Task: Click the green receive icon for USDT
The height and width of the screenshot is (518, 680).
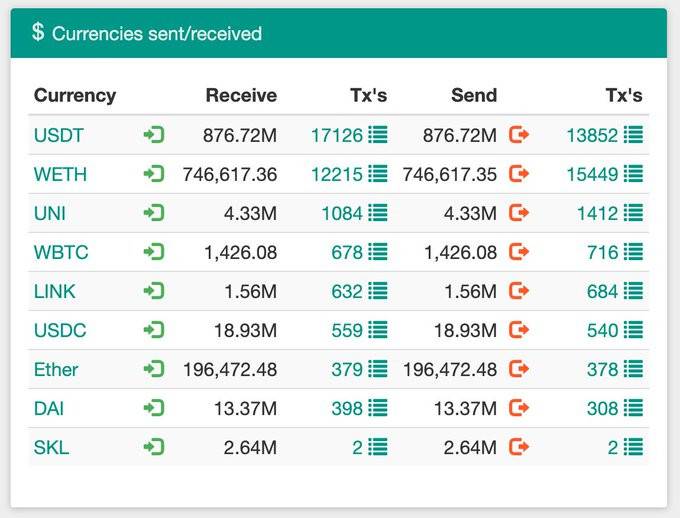Action: (154, 135)
